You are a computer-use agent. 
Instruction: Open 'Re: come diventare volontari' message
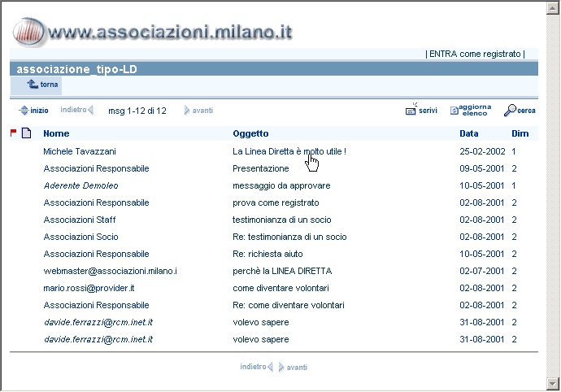[x=289, y=305]
